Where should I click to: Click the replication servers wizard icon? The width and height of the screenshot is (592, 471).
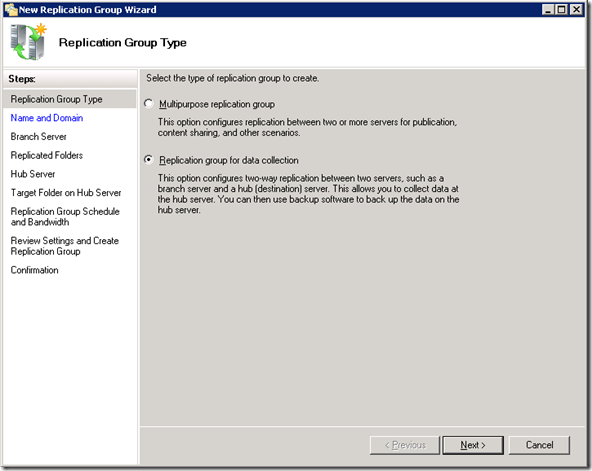click(28, 42)
